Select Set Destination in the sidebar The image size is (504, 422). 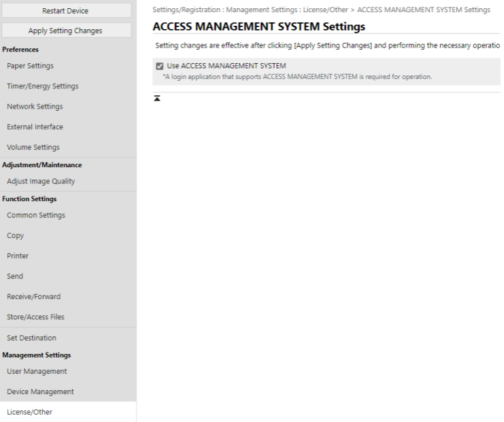point(31,338)
